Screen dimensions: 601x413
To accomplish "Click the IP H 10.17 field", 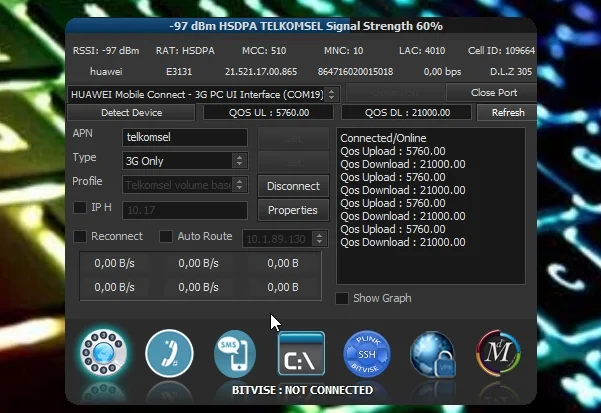I will pyautogui.click(x=185, y=210).
